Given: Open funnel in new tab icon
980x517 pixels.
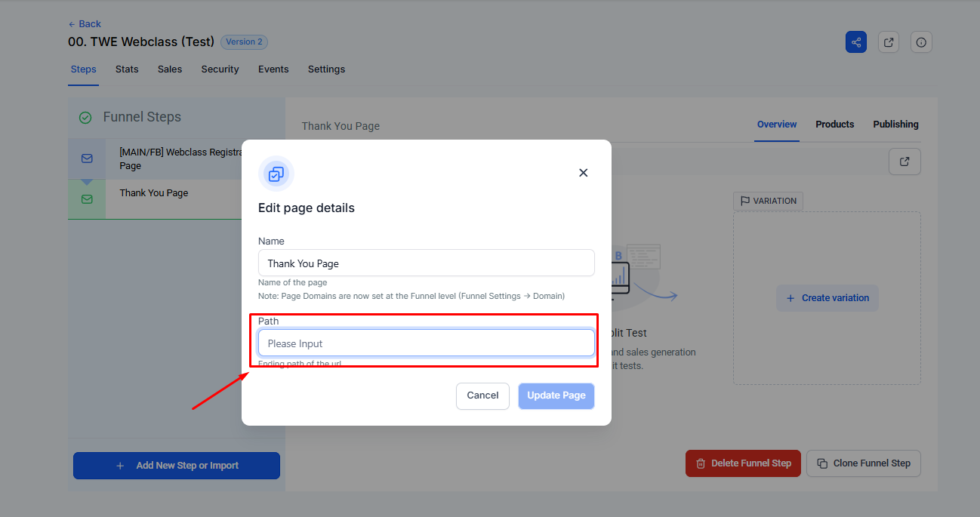Looking at the screenshot, I should 889,42.
